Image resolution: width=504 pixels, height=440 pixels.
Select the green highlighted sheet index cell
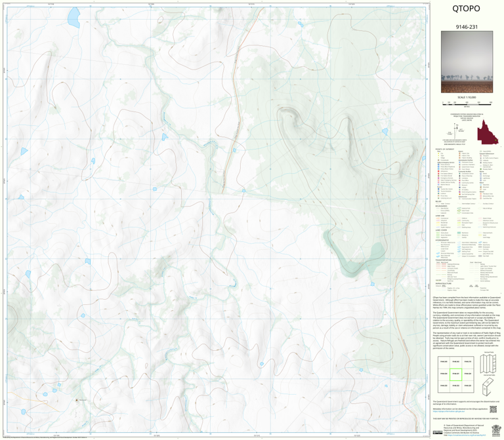click(x=455, y=374)
